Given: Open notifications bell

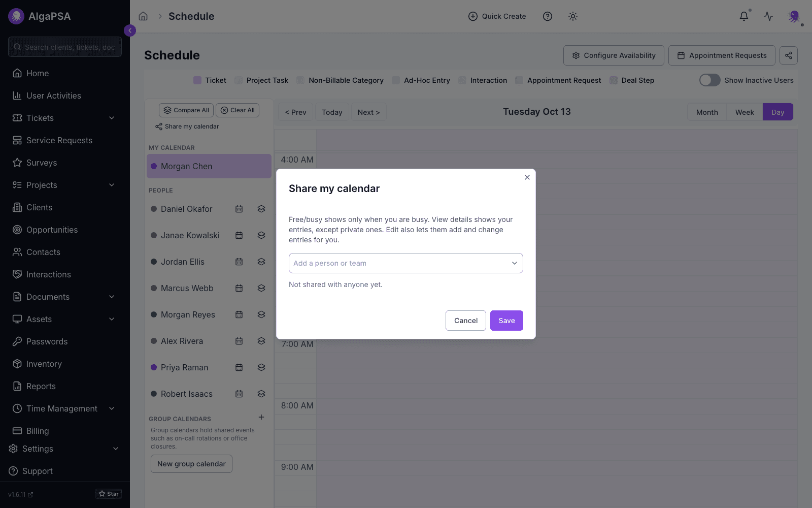Looking at the screenshot, I should pyautogui.click(x=744, y=16).
